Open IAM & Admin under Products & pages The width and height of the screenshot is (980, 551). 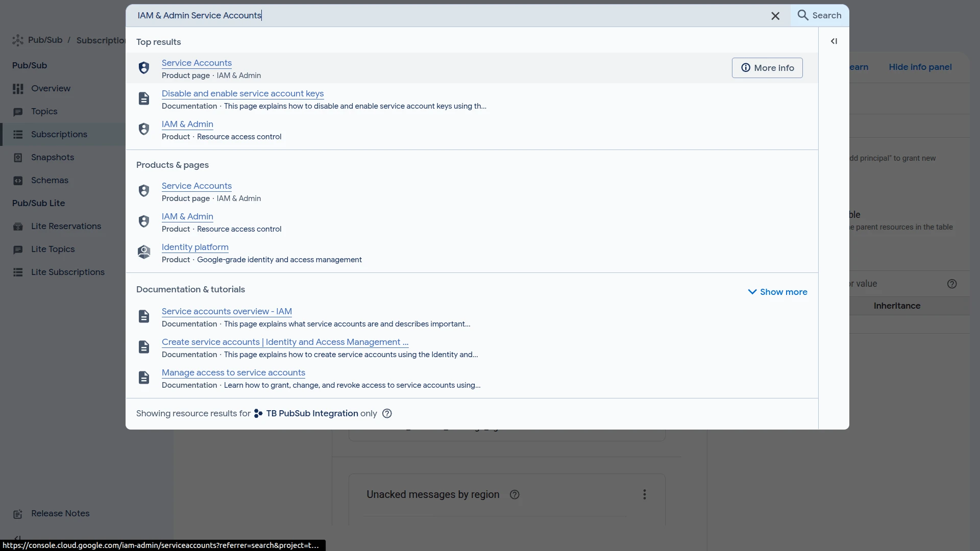click(x=187, y=216)
